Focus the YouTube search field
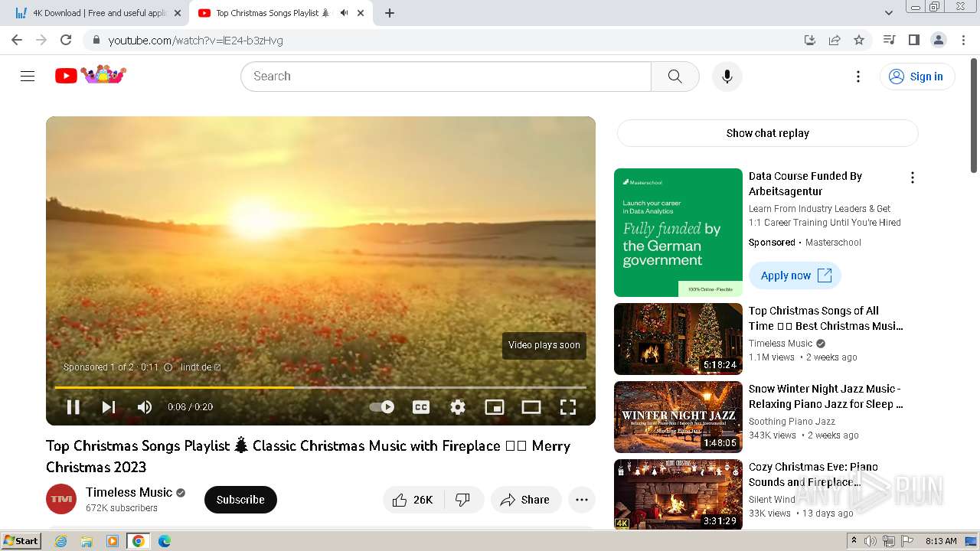Viewport: 980px width, 551px height. pyautogui.click(x=446, y=76)
